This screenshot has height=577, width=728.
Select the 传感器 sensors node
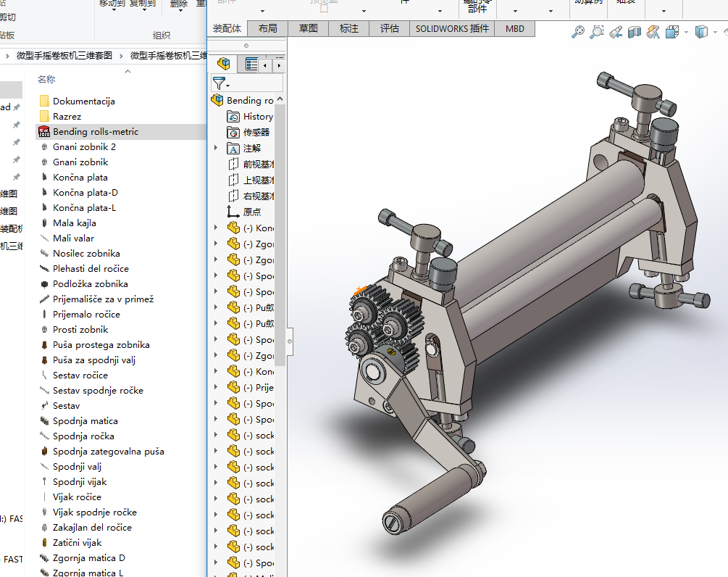click(x=256, y=133)
